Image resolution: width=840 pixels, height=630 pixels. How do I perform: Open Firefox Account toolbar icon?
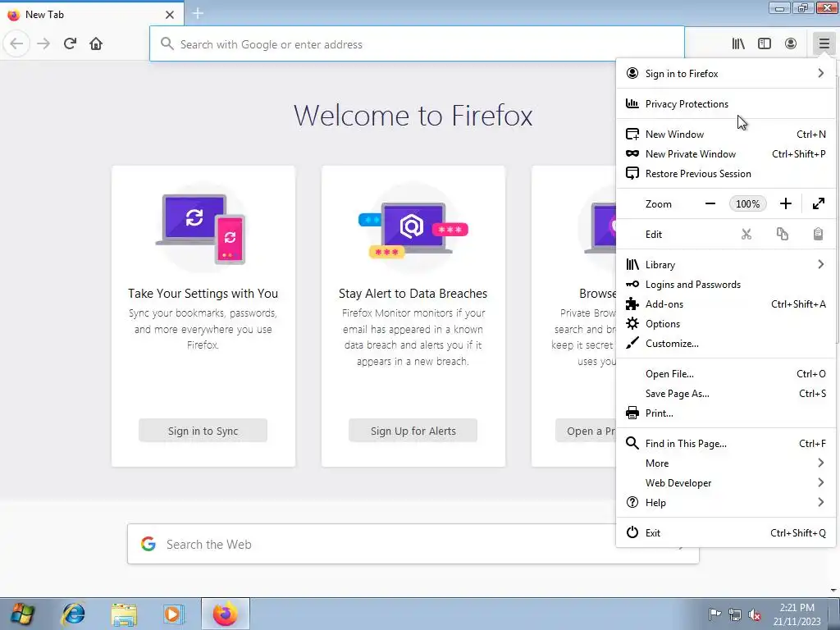pyautogui.click(x=791, y=43)
